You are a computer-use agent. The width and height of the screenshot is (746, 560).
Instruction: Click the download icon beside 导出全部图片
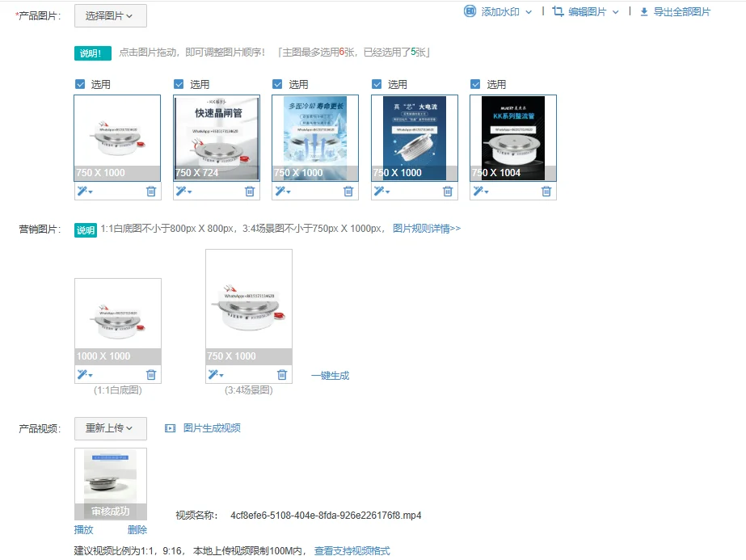[x=643, y=12]
